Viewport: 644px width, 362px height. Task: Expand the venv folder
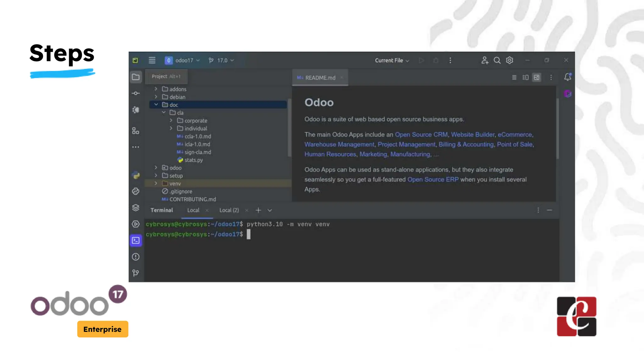point(156,184)
